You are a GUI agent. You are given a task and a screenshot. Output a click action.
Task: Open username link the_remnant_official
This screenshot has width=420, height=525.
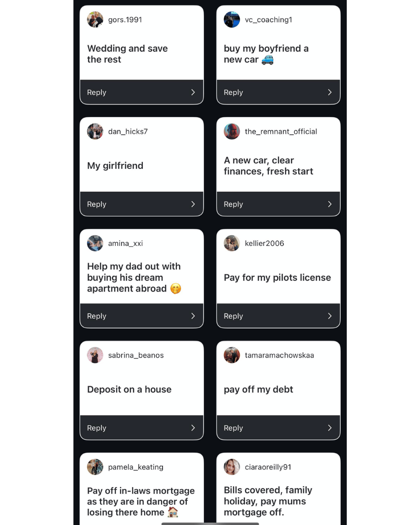(x=281, y=132)
